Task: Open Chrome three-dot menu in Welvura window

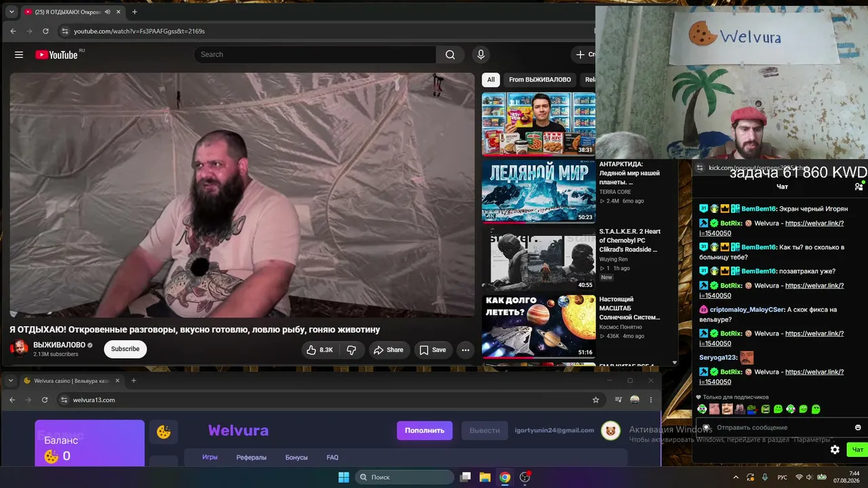Action: (x=651, y=400)
